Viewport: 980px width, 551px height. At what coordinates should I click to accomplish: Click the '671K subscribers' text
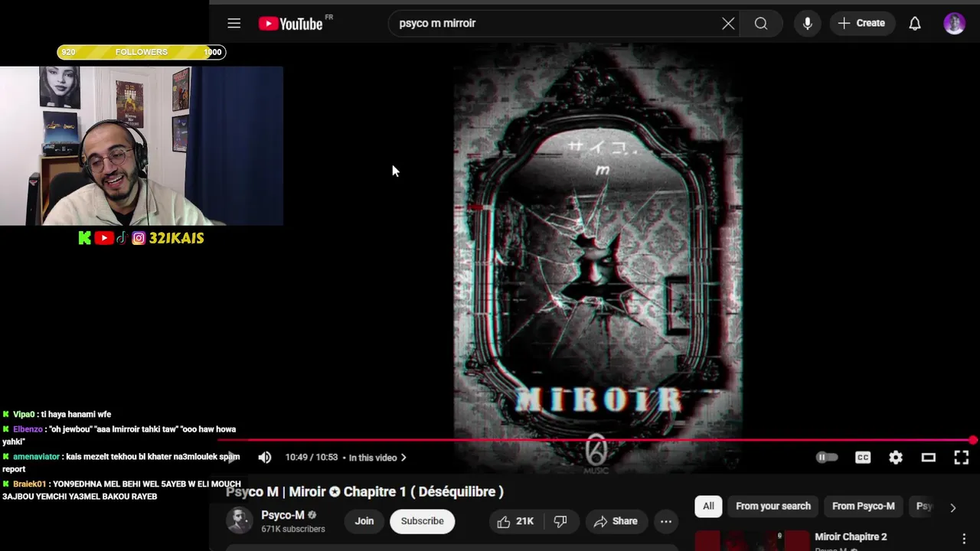(293, 529)
